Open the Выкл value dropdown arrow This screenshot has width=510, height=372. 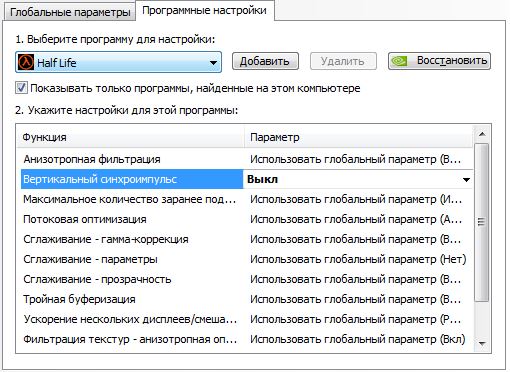466,180
